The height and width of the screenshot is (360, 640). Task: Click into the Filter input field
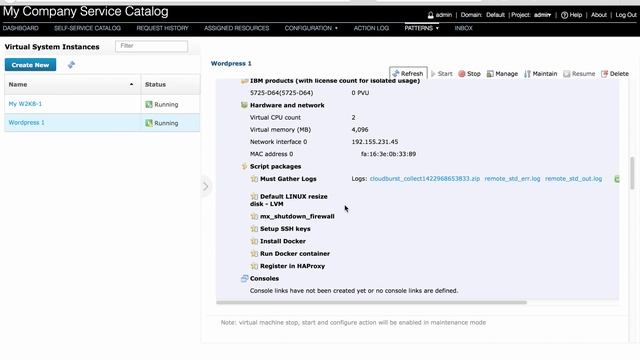tap(151, 46)
